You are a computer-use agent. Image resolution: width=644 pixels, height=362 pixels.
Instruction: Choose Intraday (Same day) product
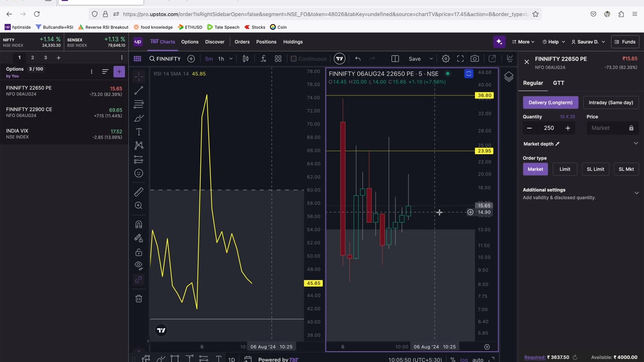611,103
